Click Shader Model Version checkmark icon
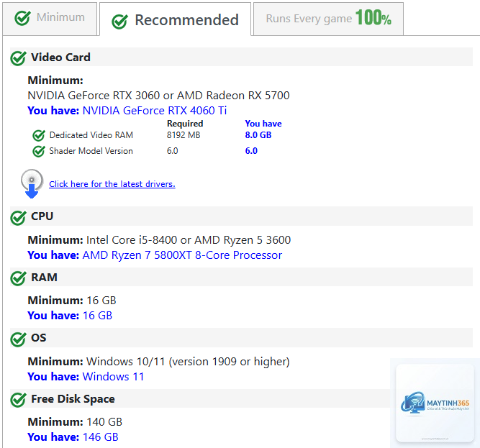 click(39, 151)
